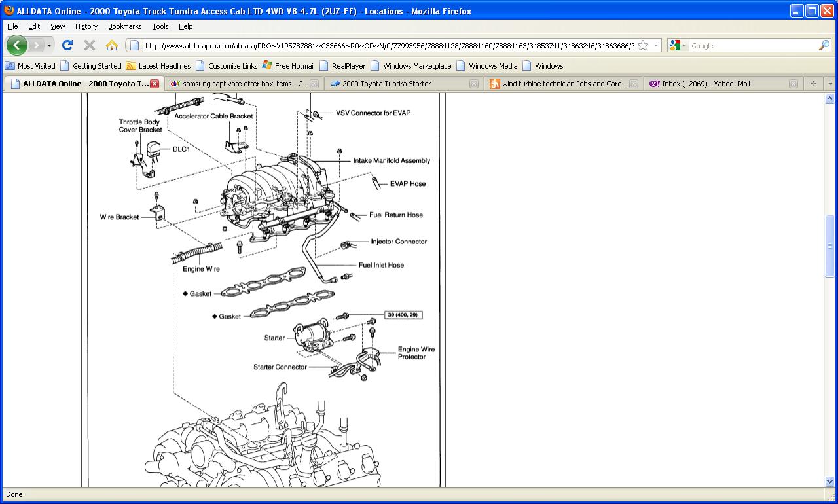
Task: Click the green Back navigation arrow
Action: pos(17,45)
